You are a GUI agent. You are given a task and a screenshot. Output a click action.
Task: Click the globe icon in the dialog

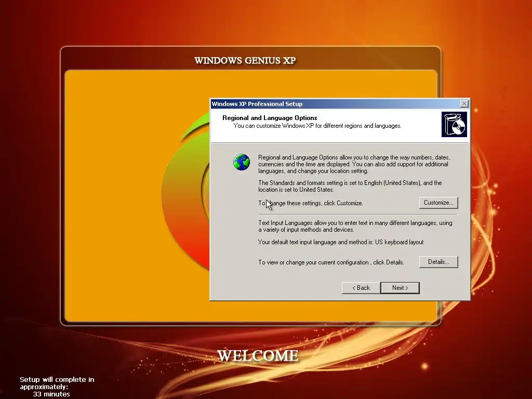242,162
